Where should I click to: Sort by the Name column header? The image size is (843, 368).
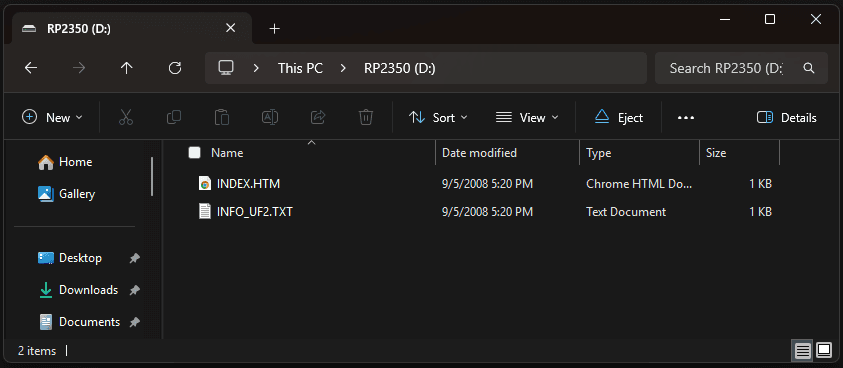227,153
